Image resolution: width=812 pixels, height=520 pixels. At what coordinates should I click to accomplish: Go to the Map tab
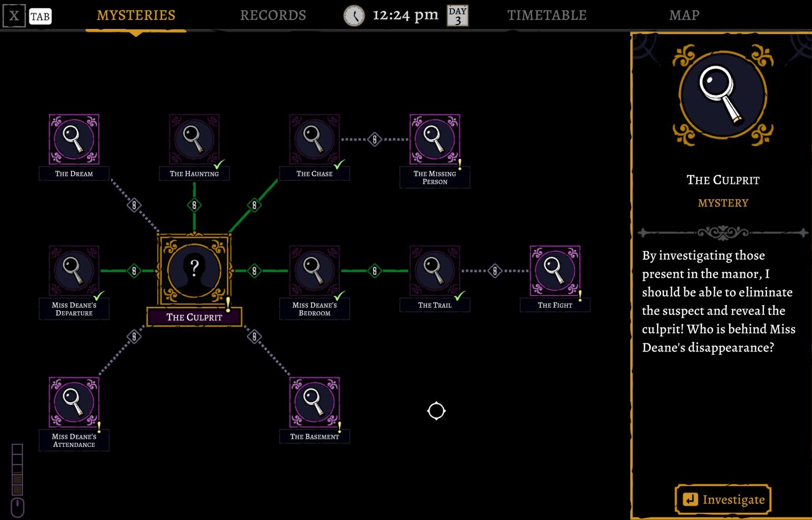[x=684, y=15]
